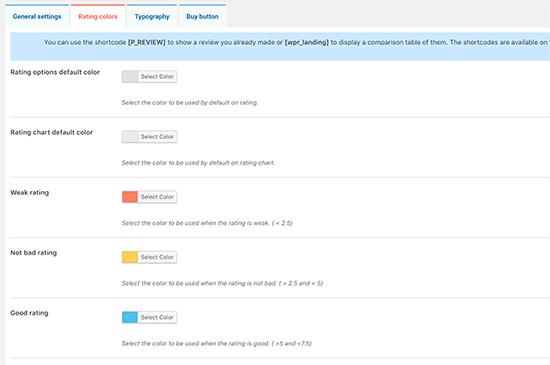Viewport: 550px width, 365px height.
Task: Open the General settings tab
Action: [37, 16]
